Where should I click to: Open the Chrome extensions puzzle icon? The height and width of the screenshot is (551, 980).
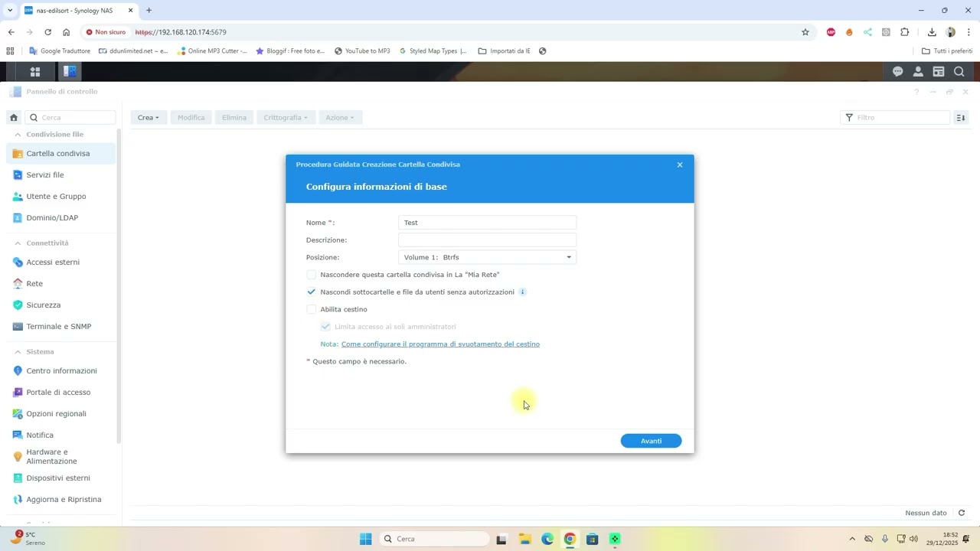click(x=905, y=32)
